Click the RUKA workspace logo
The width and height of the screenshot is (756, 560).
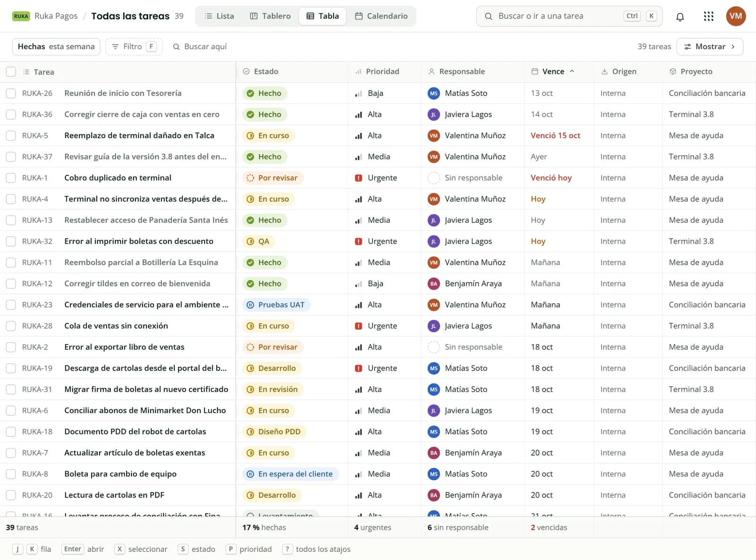[x=21, y=16]
